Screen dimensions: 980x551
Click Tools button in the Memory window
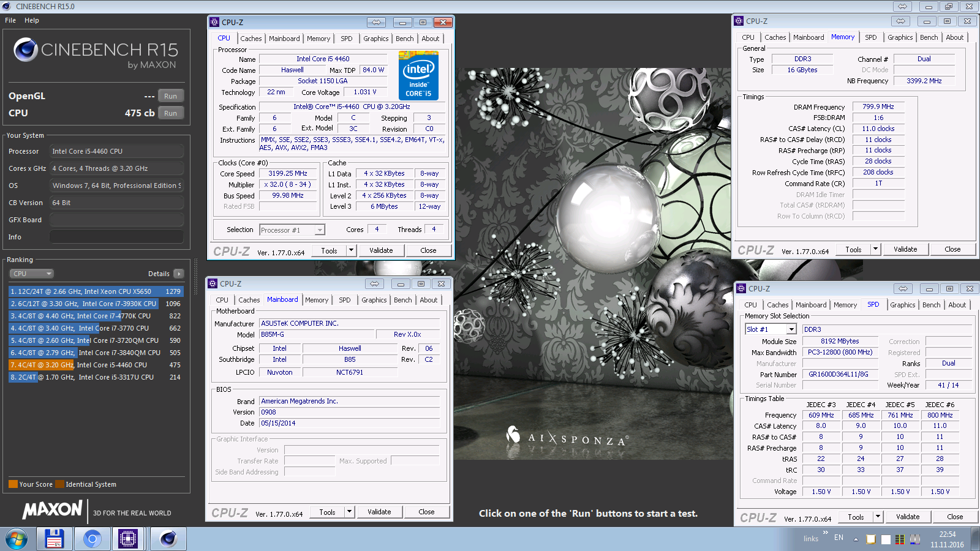tap(853, 249)
